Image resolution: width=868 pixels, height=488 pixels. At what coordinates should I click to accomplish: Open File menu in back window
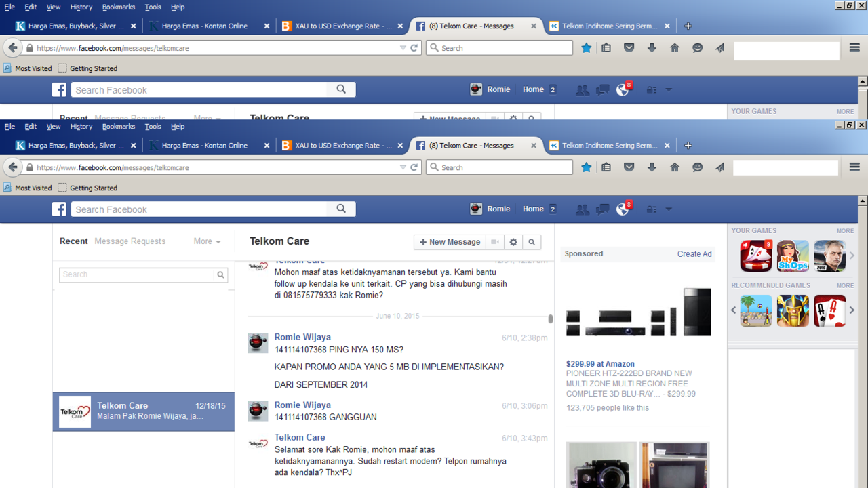(x=9, y=7)
